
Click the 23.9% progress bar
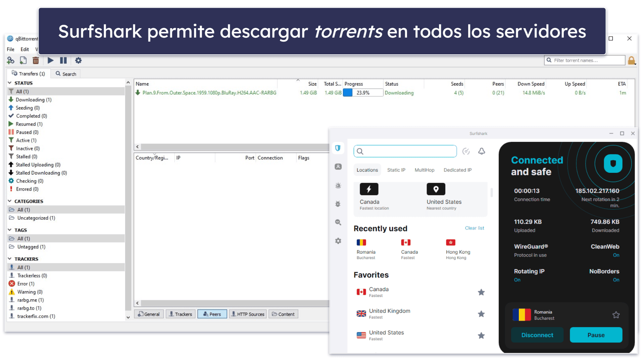(x=363, y=93)
